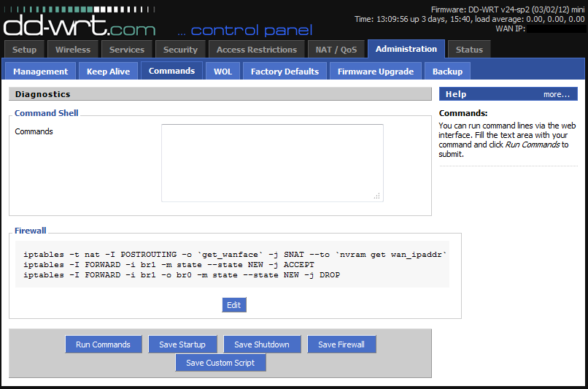588x389 pixels.
Task: Go to the Security tab
Action: click(x=180, y=50)
